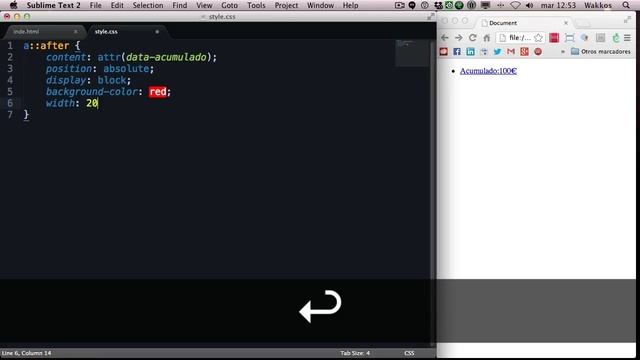Click the Line 6, Column 14 status text
The height and width of the screenshot is (360, 640).
27,353
